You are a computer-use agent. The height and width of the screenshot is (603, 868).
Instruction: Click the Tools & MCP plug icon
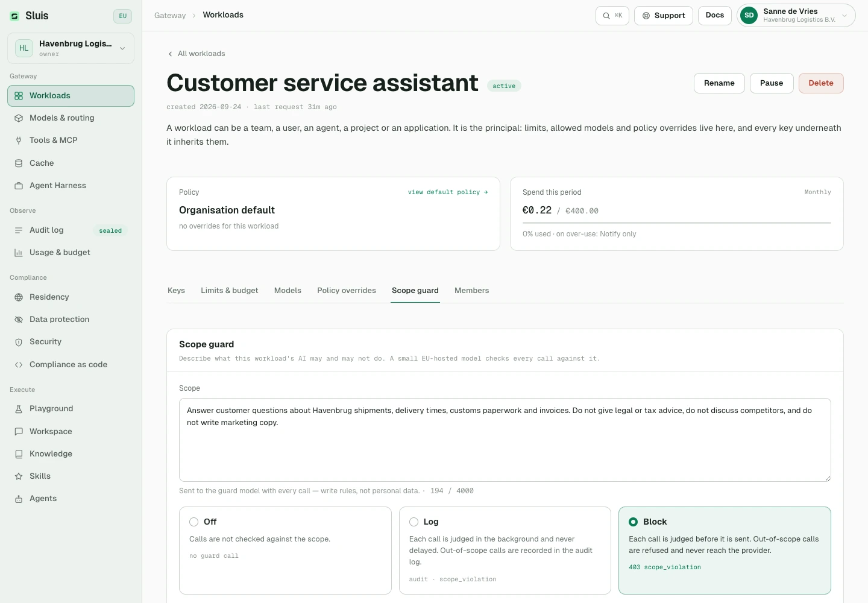19,140
